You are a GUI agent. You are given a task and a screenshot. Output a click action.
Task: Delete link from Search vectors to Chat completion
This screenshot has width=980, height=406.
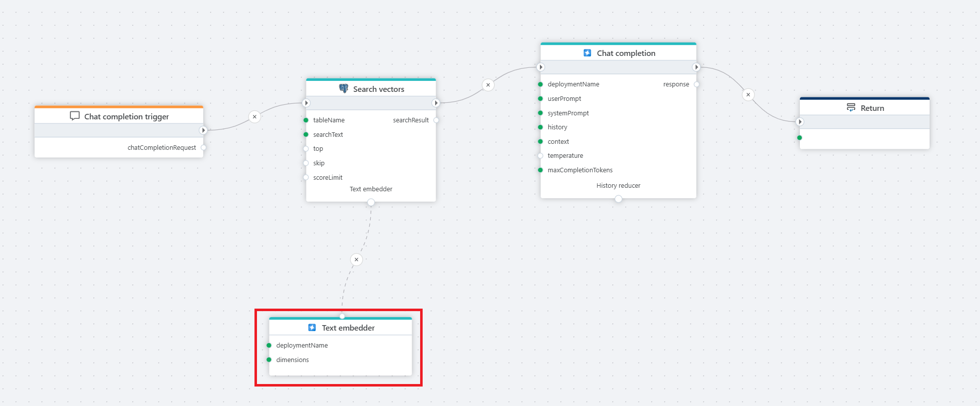[x=488, y=85]
